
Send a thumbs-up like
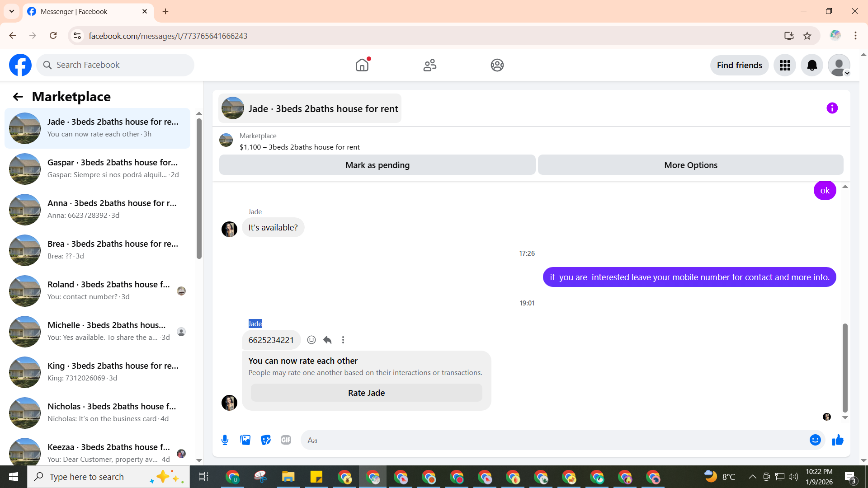point(838,440)
